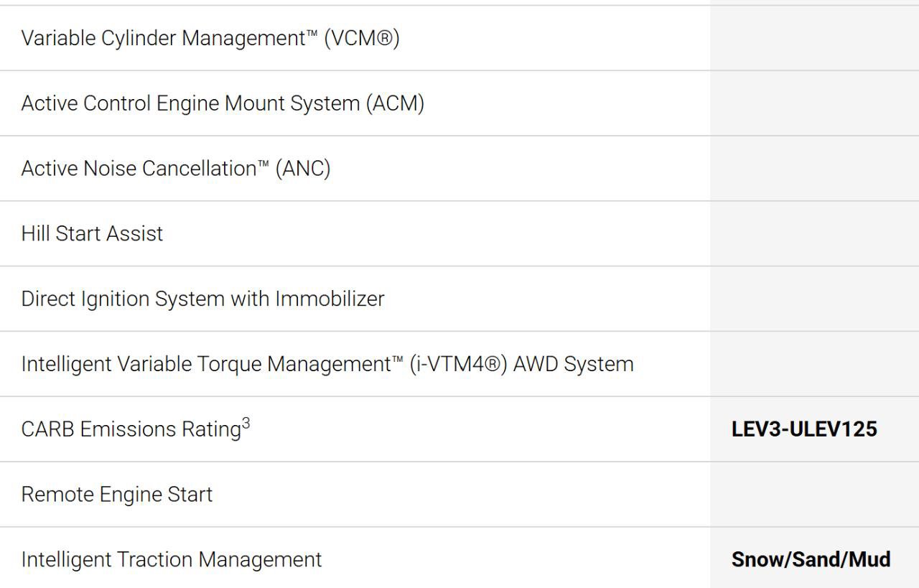Select the Hill Start Assist row label

pyautogui.click(x=92, y=233)
